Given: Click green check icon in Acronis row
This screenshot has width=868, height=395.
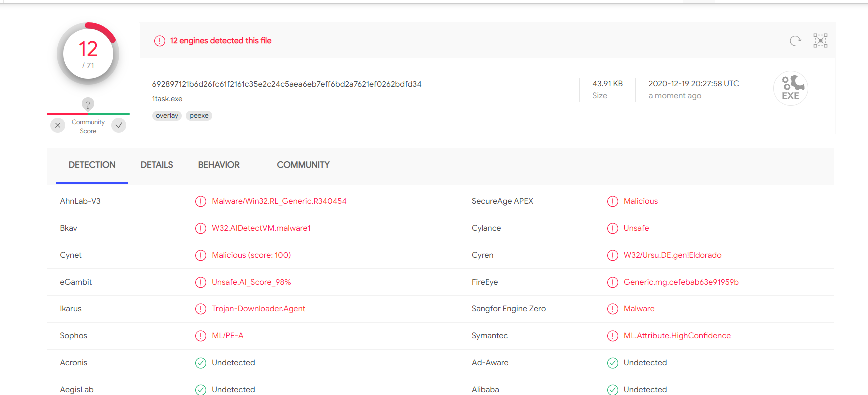Looking at the screenshot, I should coord(201,363).
